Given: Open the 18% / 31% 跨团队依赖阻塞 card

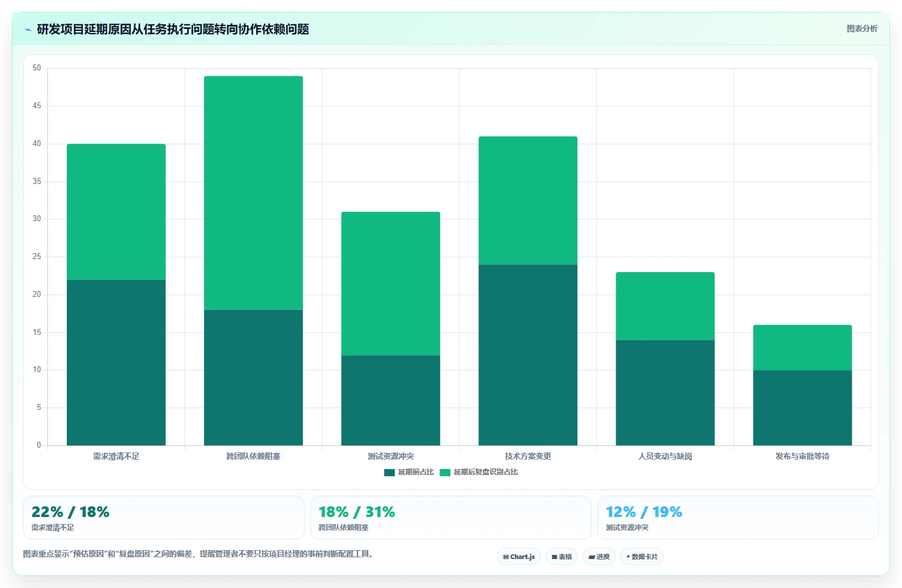Looking at the screenshot, I should tap(451, 518).
